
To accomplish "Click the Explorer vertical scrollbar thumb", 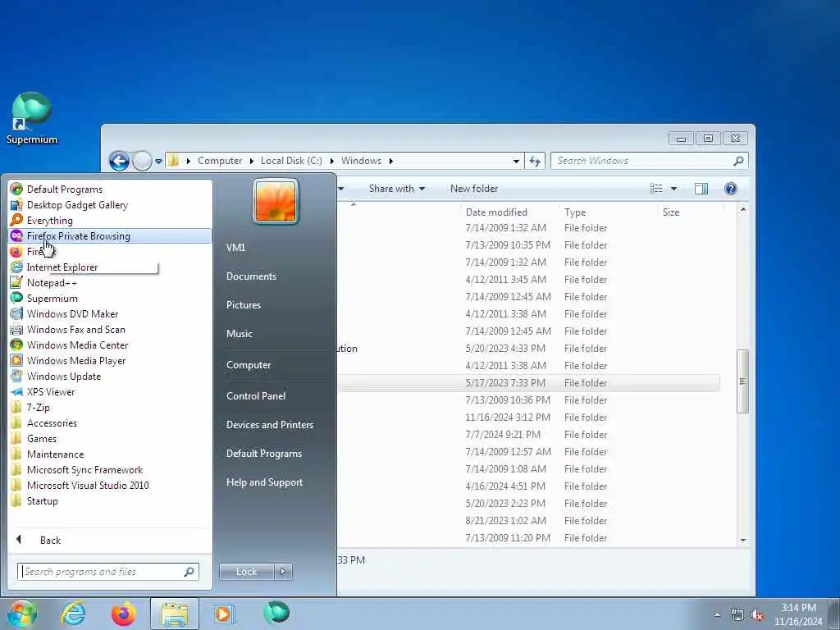I will [742, 381].
